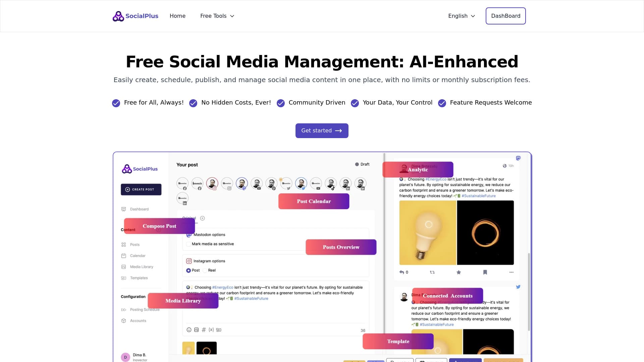Switch to the Original tab
The image size is (644, 362).
(189, 218)
